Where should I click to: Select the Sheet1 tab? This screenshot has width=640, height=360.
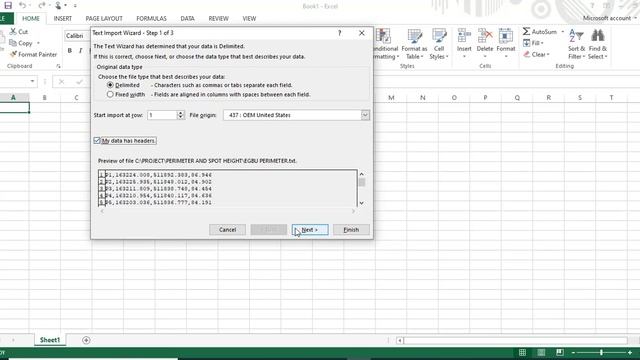pos(50,340)
